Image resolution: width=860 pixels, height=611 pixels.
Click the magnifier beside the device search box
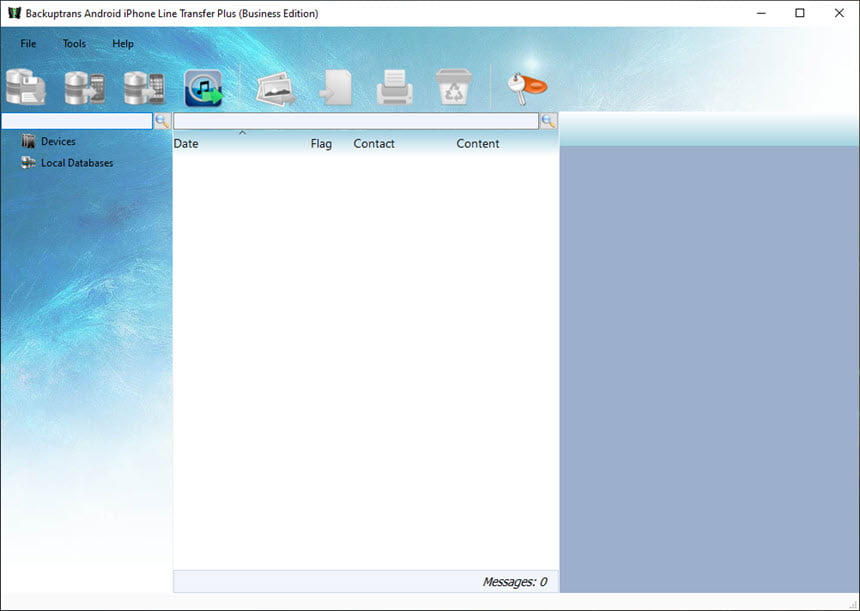pos(162,121)
